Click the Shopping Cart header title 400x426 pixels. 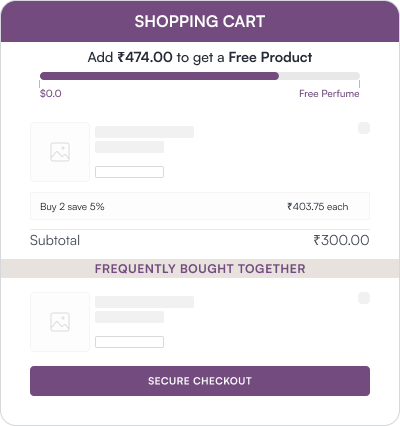[x=200, y=21]
